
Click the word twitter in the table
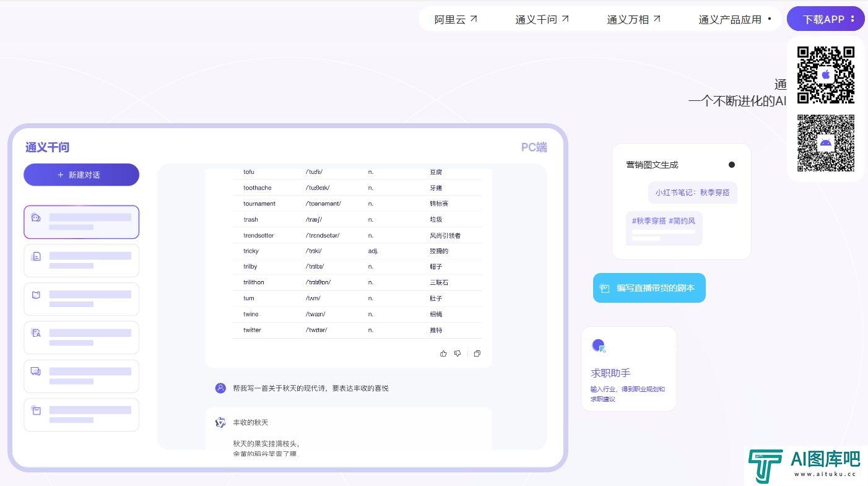coord(252,330)
